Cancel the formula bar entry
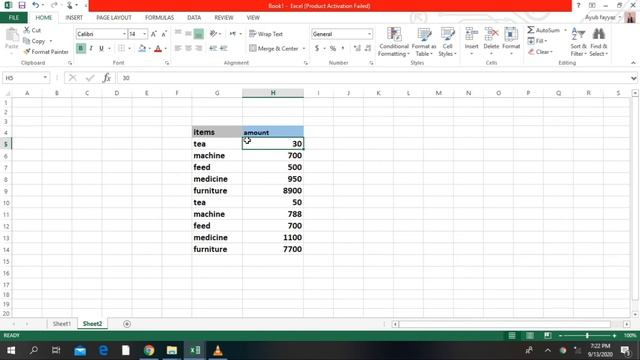 73,78
